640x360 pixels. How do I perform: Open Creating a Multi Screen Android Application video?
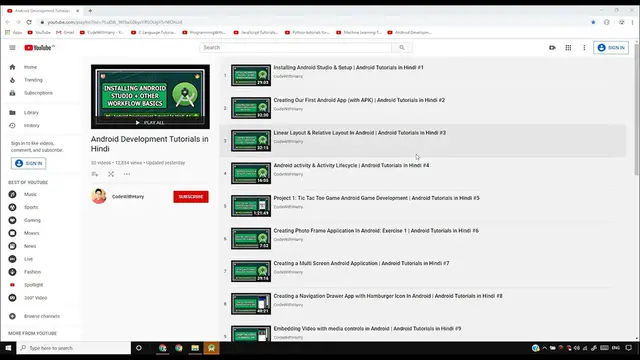(x=361, y=264)
